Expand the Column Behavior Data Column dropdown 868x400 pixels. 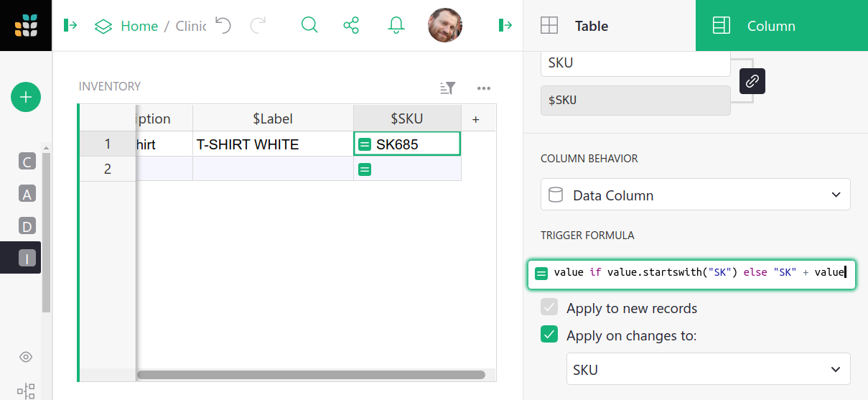coord(695,195)
